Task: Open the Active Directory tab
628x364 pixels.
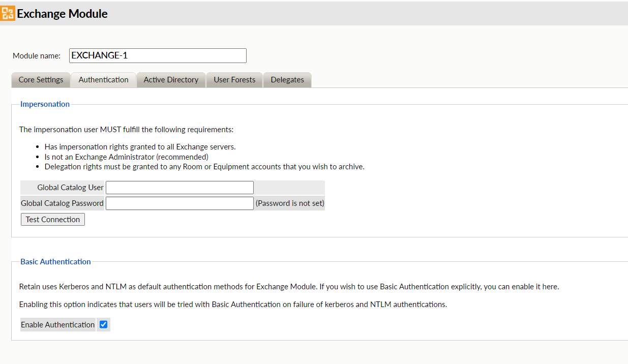Action: tap(171, 80)
